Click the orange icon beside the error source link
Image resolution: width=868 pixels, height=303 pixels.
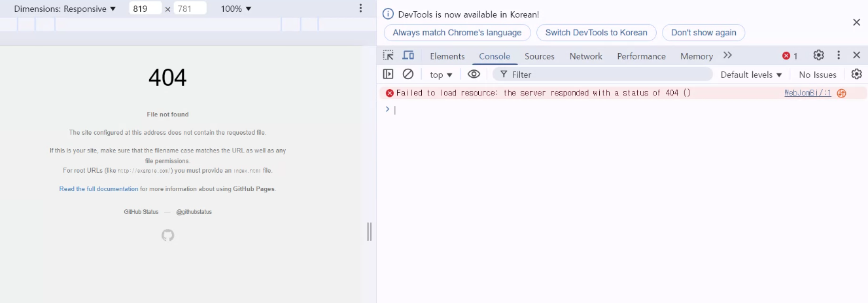(x=842, y=93)
